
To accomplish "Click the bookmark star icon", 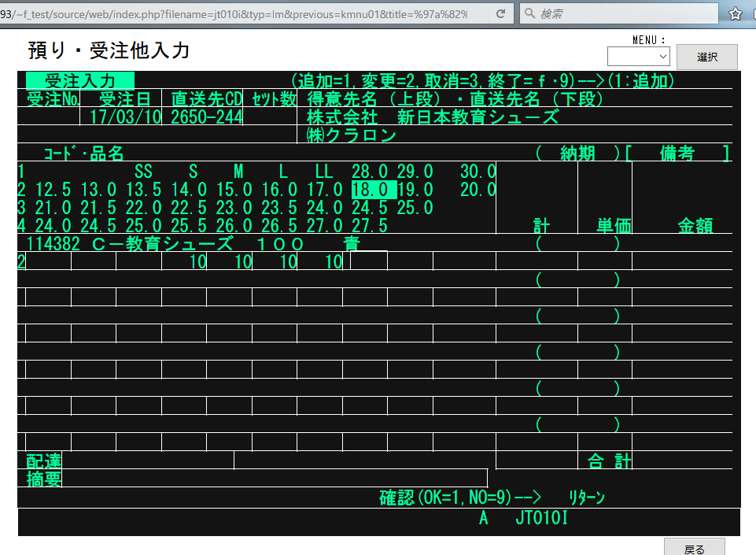I will 735,14.
